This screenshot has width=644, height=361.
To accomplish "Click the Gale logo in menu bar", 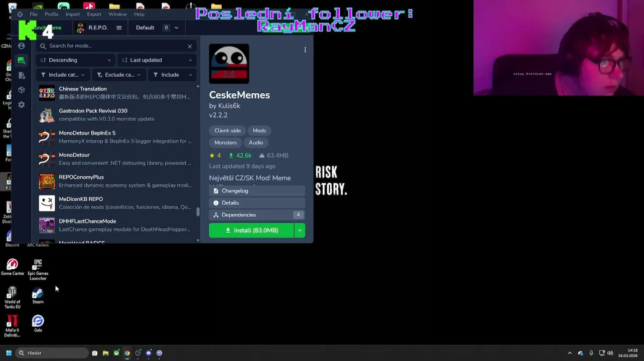I will (20, 14).
